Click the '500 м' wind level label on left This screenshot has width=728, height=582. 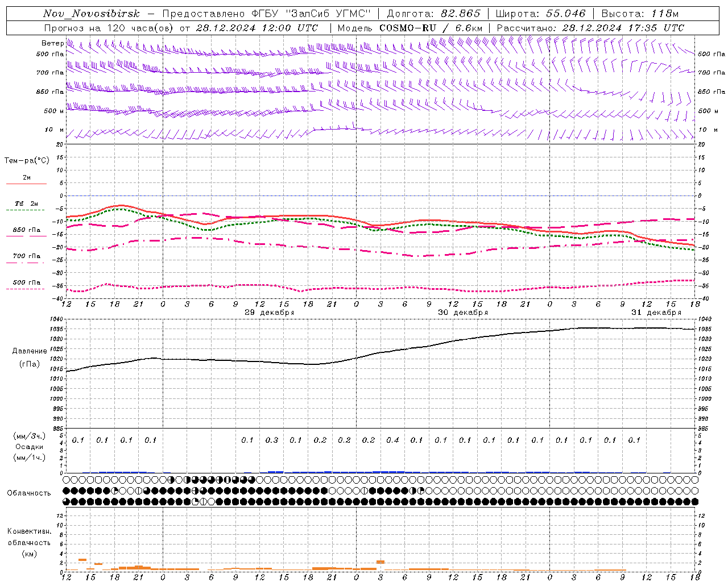tap(53, 111)
